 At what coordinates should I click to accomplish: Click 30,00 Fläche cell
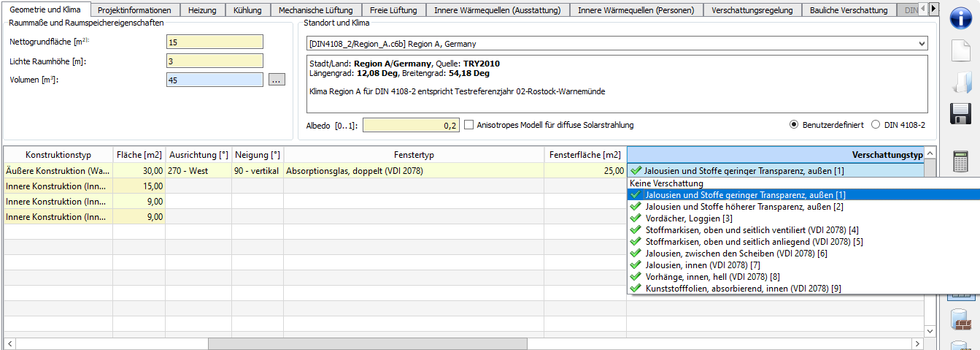139,170
